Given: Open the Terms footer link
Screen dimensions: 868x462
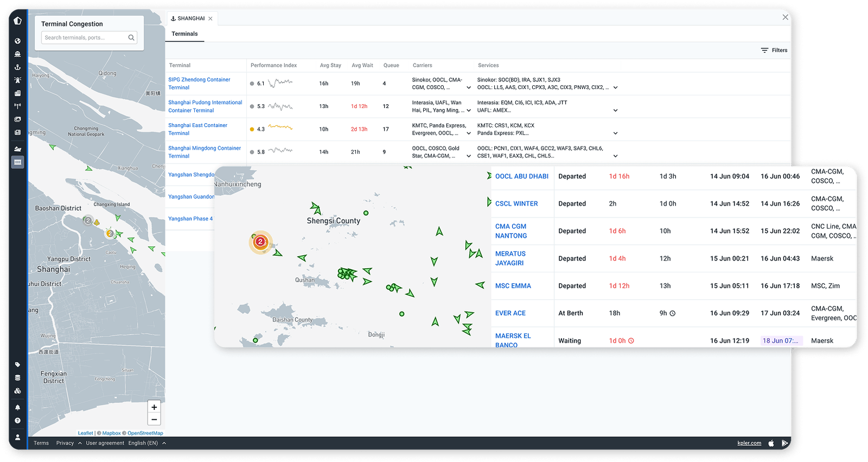Looking at the screenshot, I should [x=41, y=443].
